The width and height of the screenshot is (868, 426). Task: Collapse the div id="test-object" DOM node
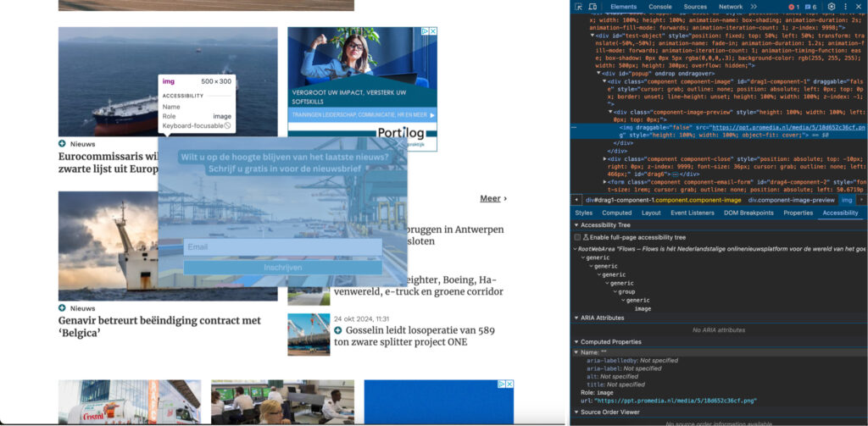[593, 36]
